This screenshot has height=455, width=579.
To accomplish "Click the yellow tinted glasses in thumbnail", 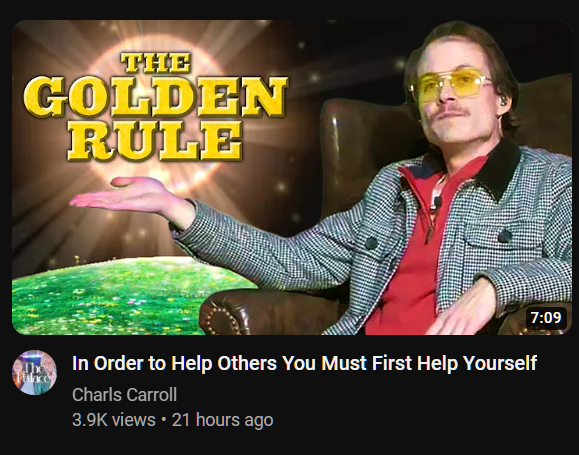I will 450,84.
